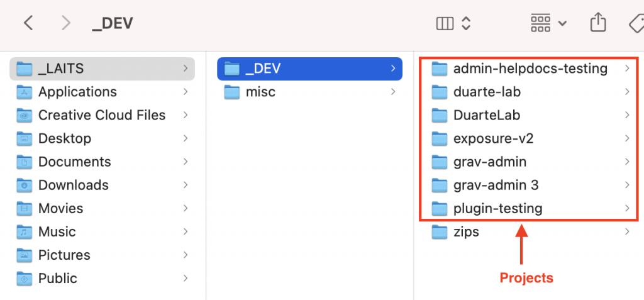Select the Downloads folder icon
The width and height of the screenshot is (644, 300).
click(x=25, y=186)
